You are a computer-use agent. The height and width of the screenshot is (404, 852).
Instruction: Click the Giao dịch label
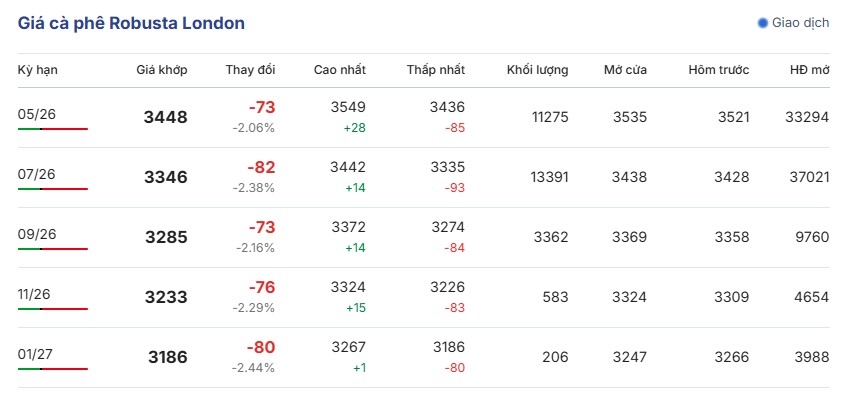click(800, 22)
